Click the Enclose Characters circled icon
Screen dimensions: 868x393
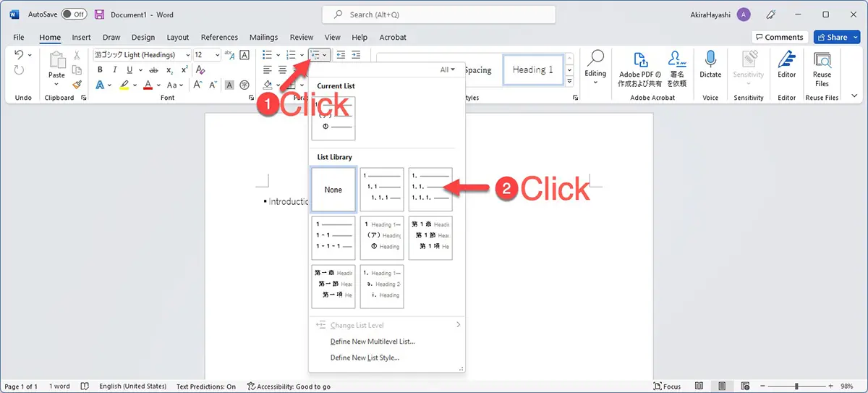click(244, 85)
